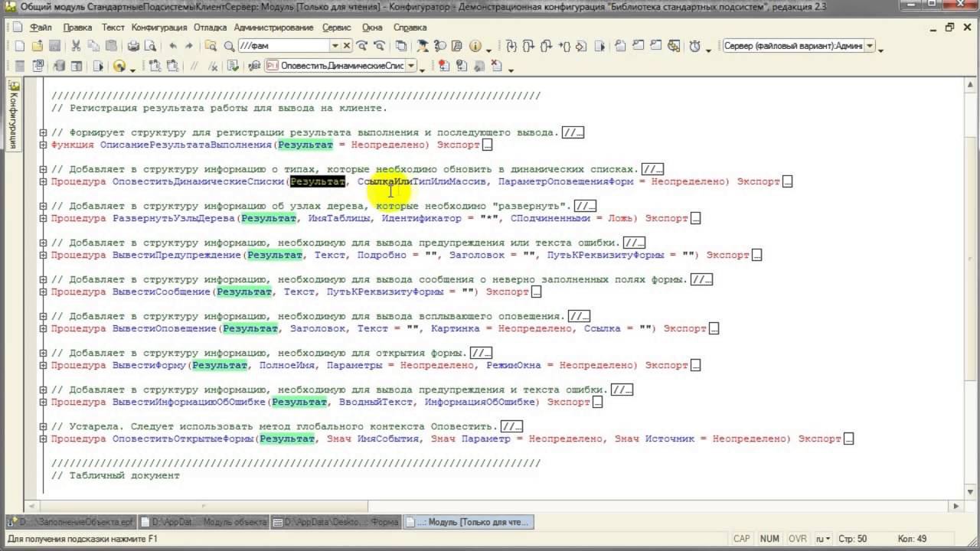Click Update database configuration cylinder icon
Viewport: 980px width, 551px height.
click(58, 66)
